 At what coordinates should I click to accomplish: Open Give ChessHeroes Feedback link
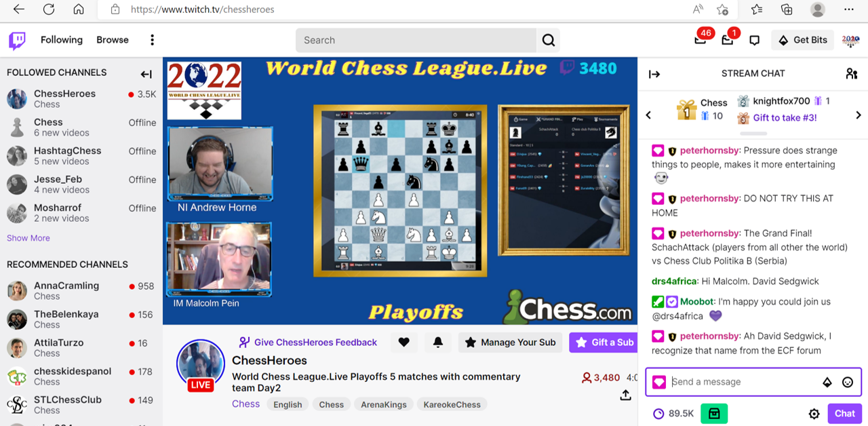click(308, 343)
